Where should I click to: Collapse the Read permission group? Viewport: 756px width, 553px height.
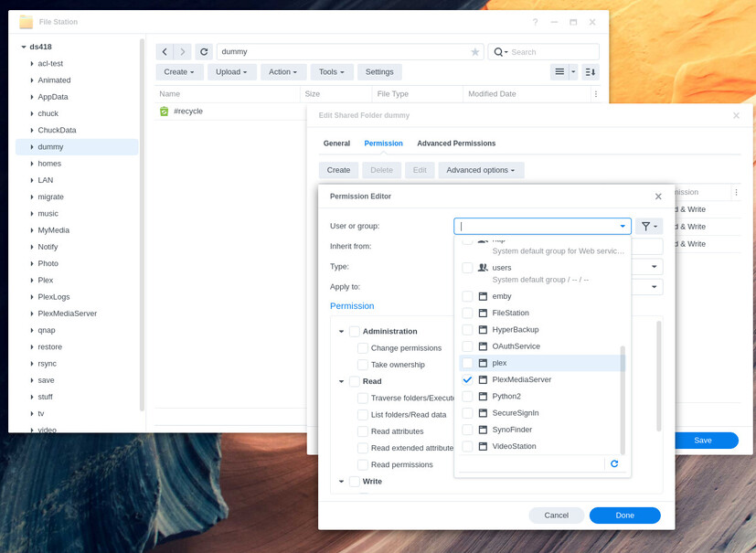coord(341,381)
